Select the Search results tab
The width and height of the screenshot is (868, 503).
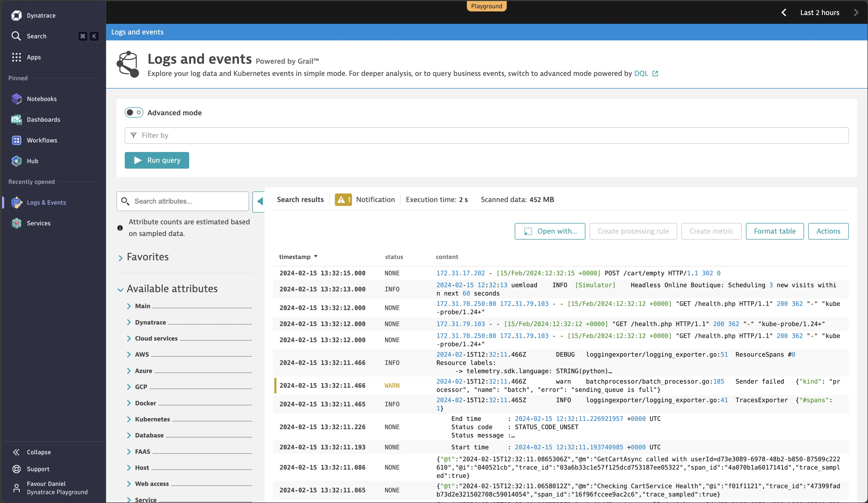(x=300, y=200)
